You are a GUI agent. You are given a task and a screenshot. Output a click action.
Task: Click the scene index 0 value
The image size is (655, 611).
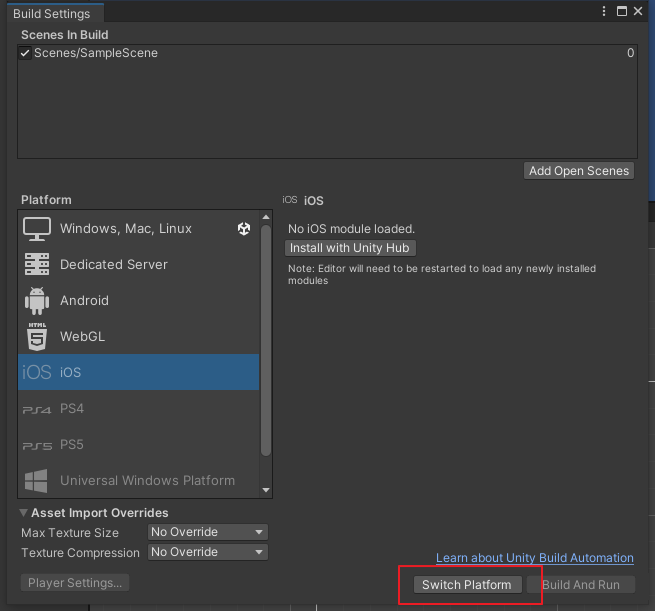(630, 53)
